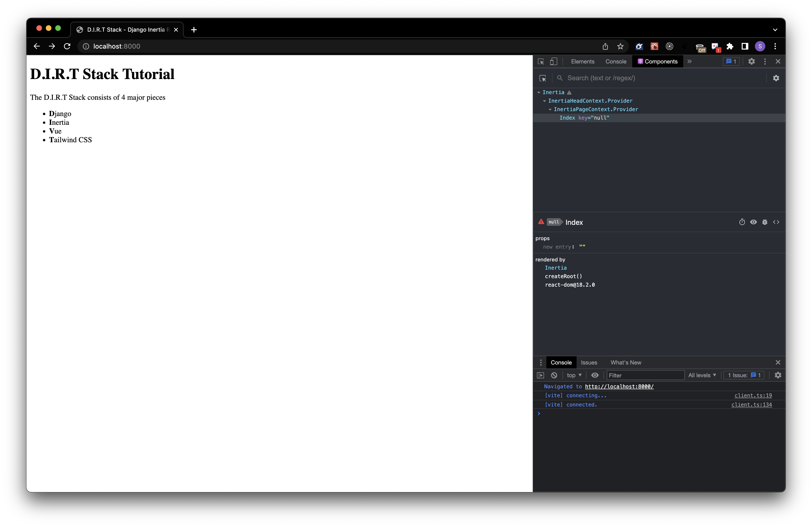The image size is (812, 527).
Task: Inspect Index component DOM with the eye icon
Action: pyautogui.click(x=753, y=222)
